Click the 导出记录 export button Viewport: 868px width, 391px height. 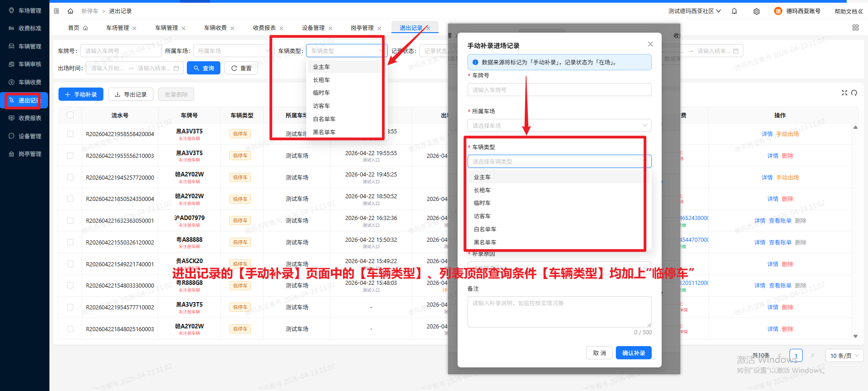click(x=131, y=94)
